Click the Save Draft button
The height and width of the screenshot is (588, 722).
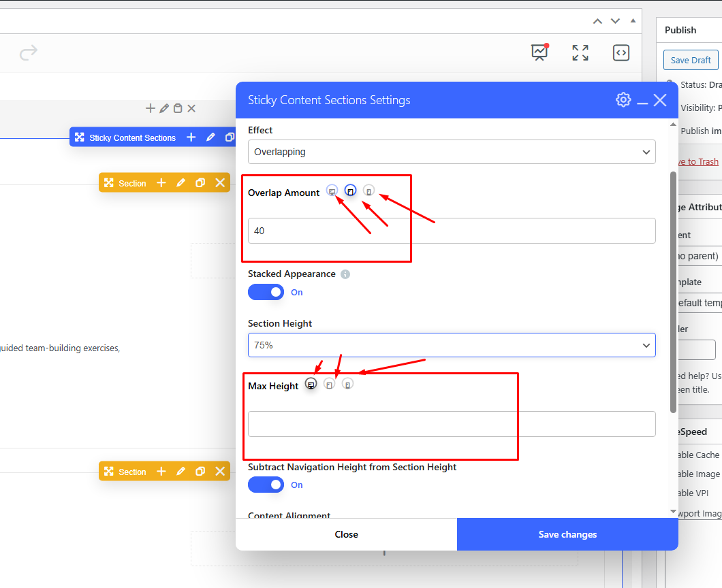tap(691, 60)
